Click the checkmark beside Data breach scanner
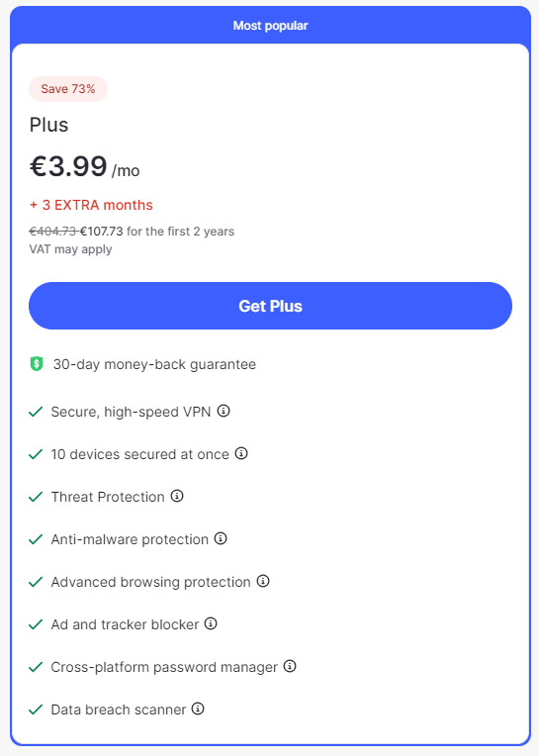 tap(36, 709)
